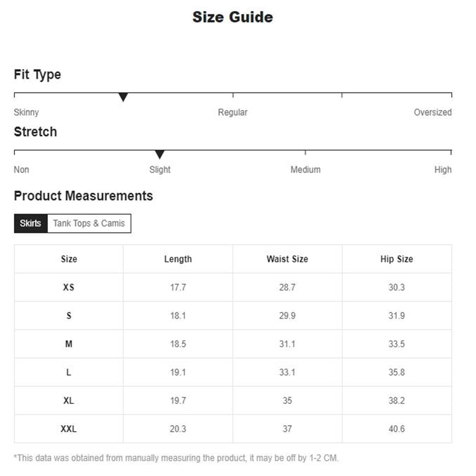
Task: Click the Skinny fit type label
Action: [26, 112]
